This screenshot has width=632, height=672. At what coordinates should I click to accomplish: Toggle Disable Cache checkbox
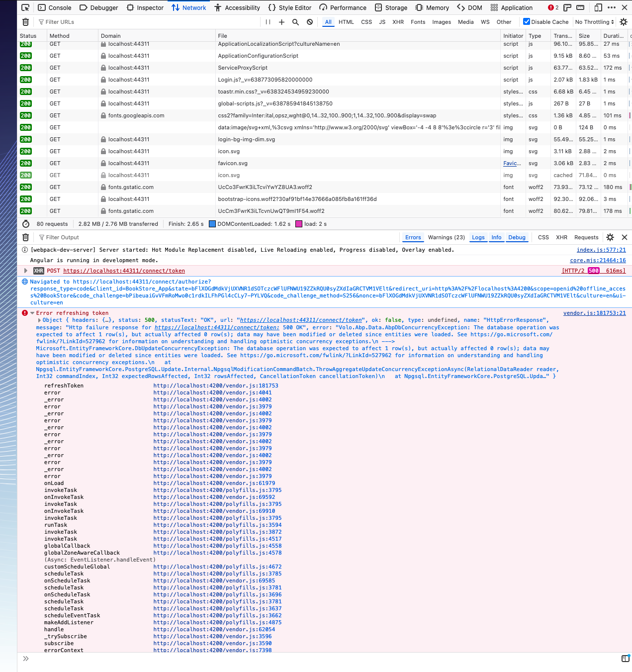(x=527, y=21)
